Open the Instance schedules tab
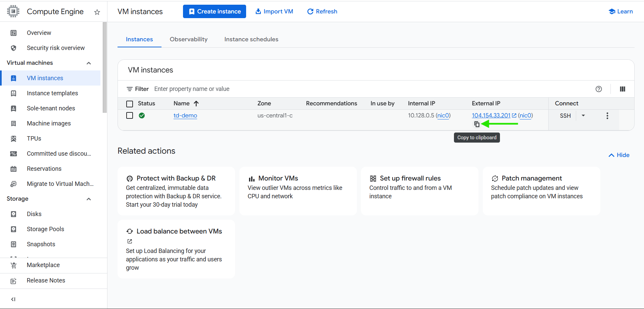 tap(251, 39)
